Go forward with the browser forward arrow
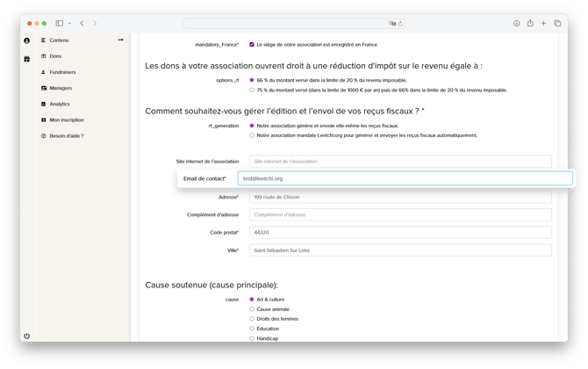588x369 pixels. [x=95, y=23]
